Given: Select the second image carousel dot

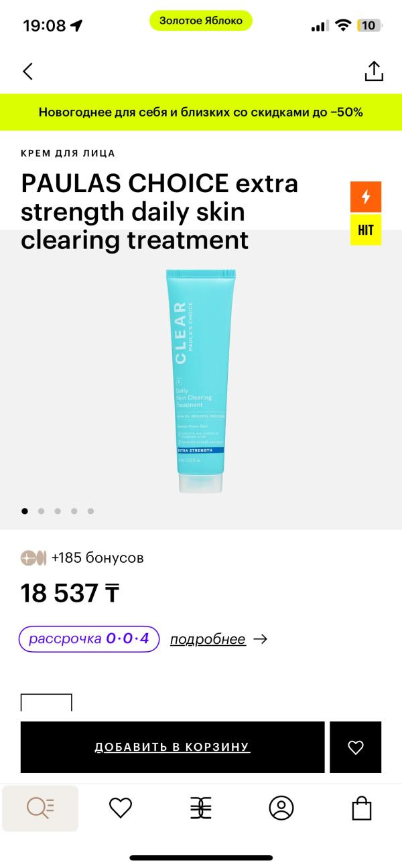Looking at the screenshot, I should pos(42,511).
